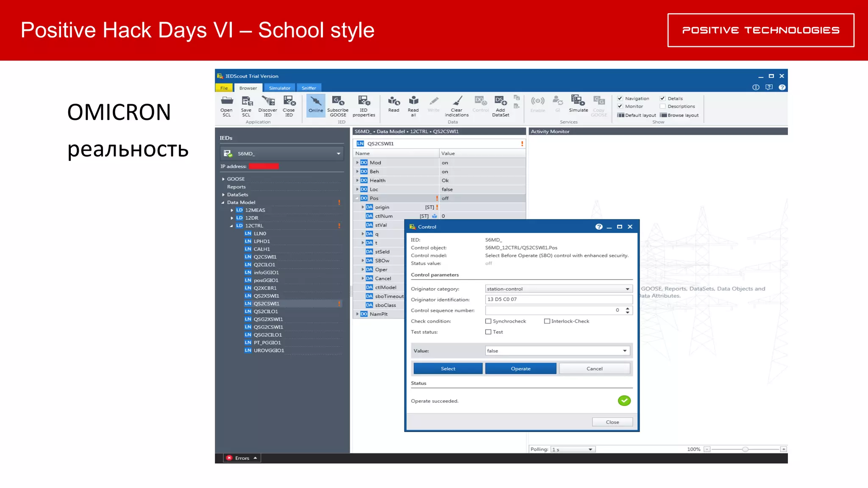The height and width of the screenshot is (488, 868).
Task: Open IED properties from the ribbon
Action: pos(364,106)
